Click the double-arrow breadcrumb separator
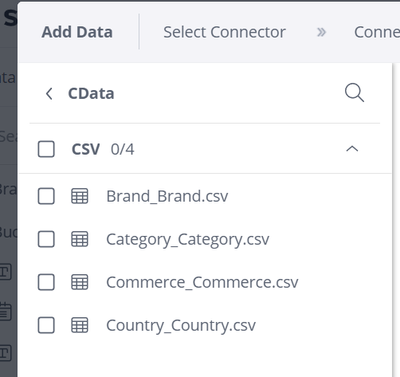 [x=321, y=32]
